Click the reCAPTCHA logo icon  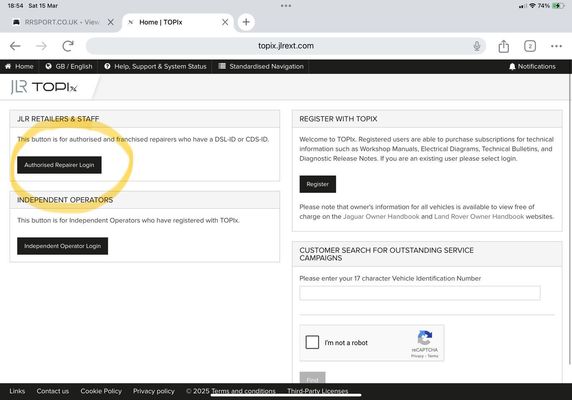click(x=425, y=337)
